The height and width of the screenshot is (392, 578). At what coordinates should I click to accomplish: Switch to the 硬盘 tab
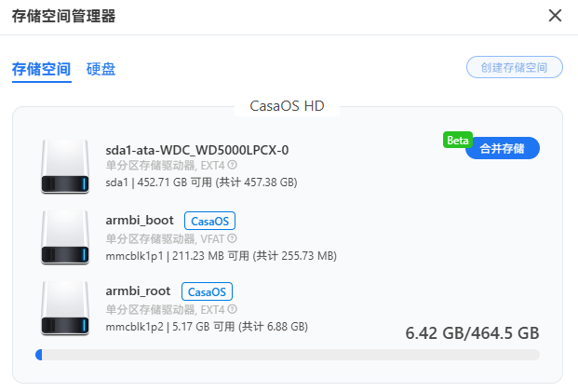(x=101, y=69)
